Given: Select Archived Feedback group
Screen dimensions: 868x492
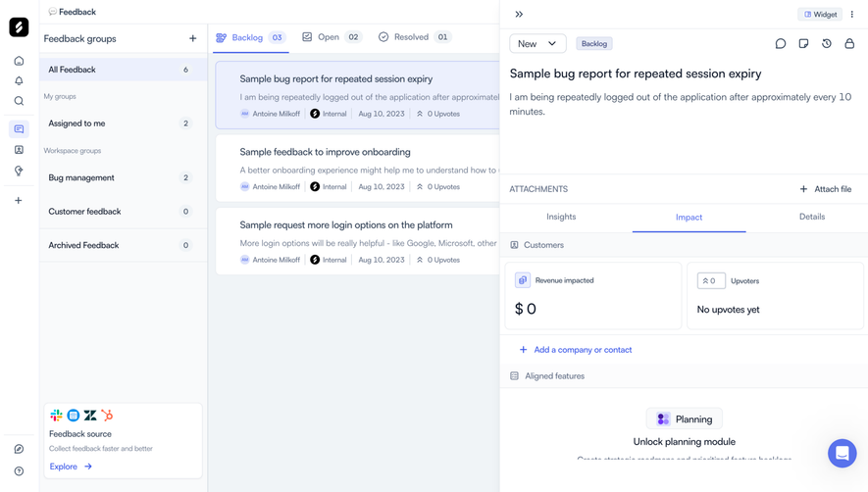Looking at the screenshot, I should [x=123, y=245].
